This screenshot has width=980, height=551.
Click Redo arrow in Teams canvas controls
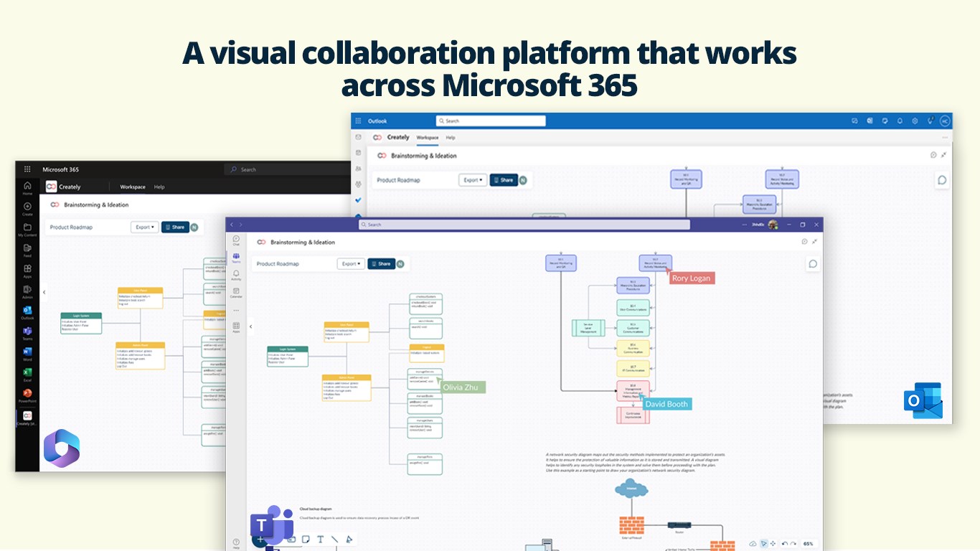coord(793,544)
